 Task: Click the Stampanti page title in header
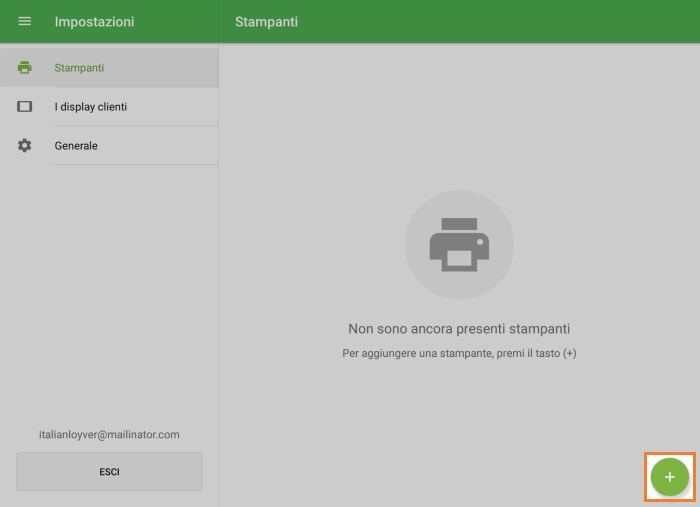(267, 22)
